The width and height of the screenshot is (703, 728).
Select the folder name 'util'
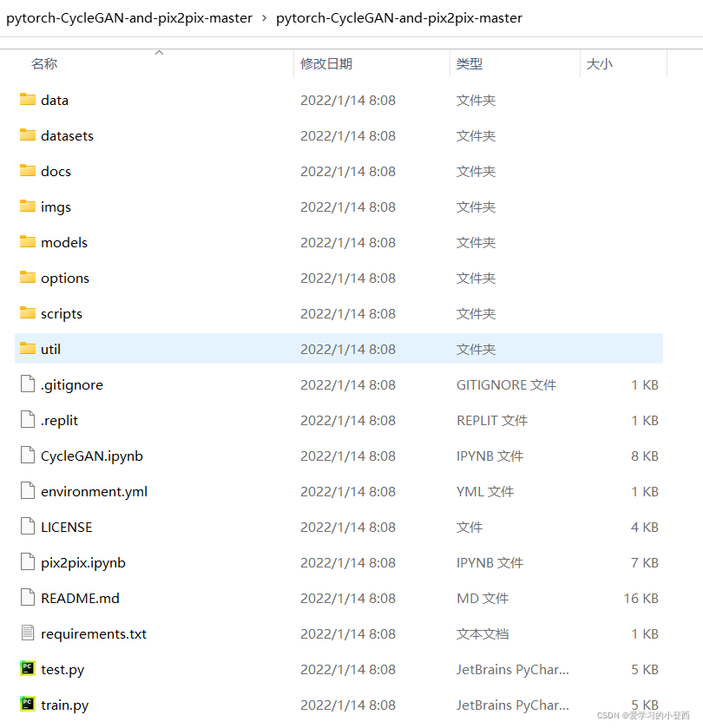50,349
